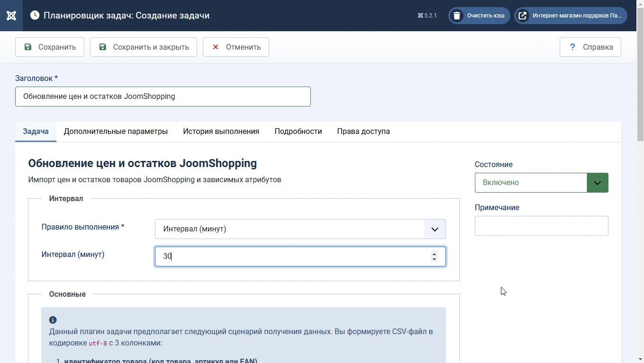Click the red X Cancel icon

coord(216,47)
